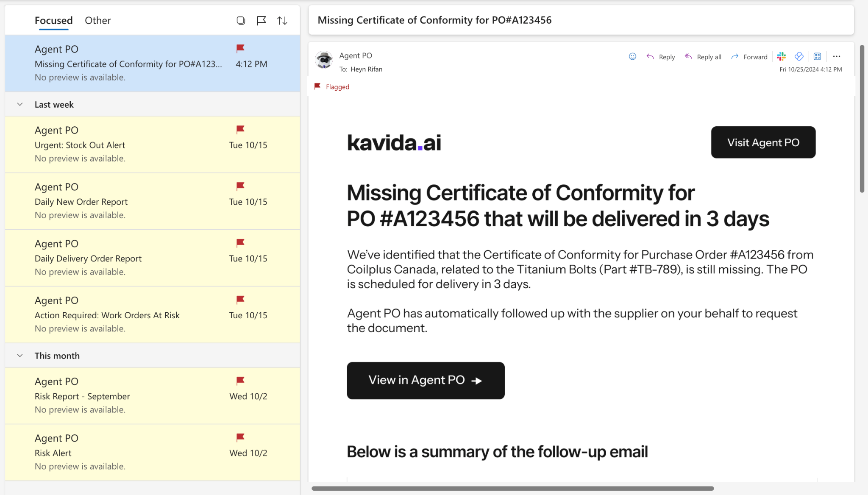
Task: Toggle flag on Action Required: Work Orders
Action: click(240, 300)
